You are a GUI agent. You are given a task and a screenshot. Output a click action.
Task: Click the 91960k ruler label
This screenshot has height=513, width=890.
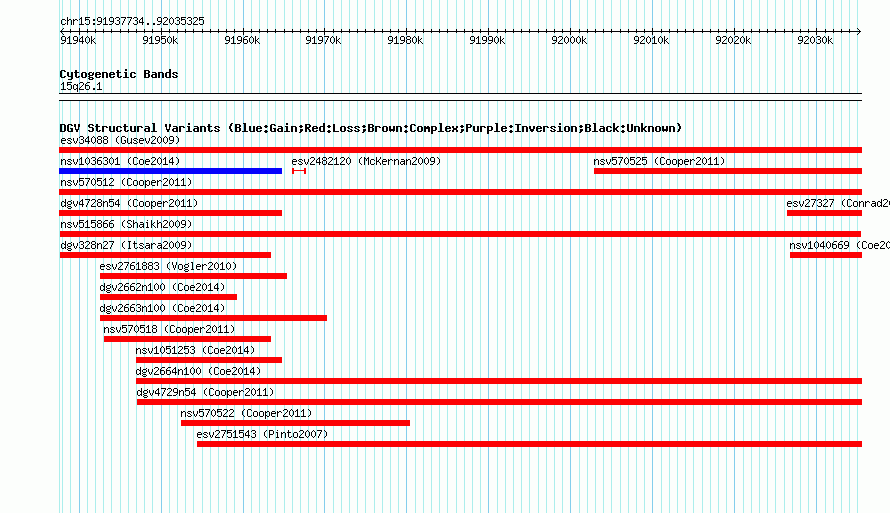click(242, 40)
